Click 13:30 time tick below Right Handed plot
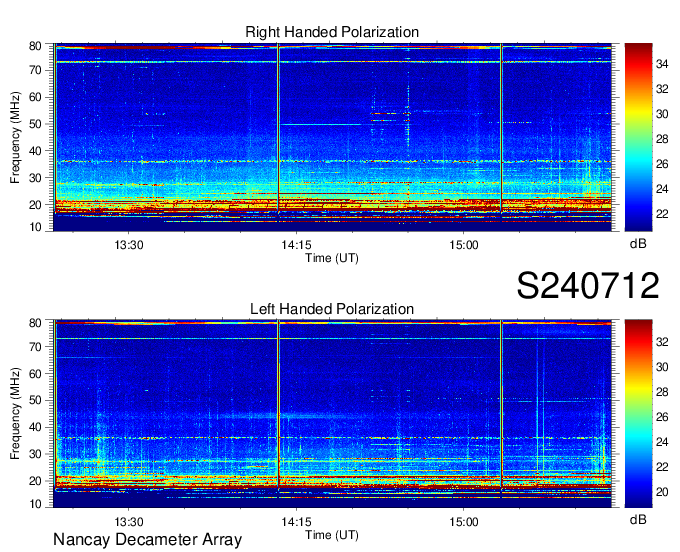 coord(129,245)
